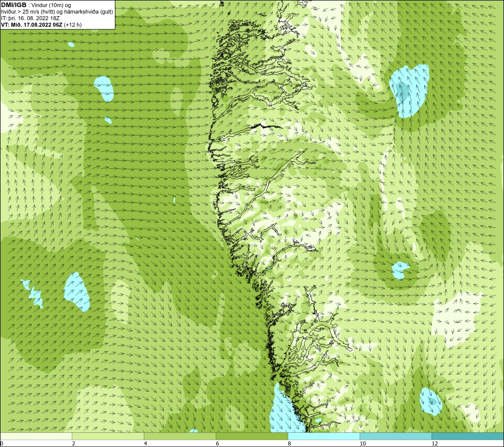The image size is (504, 447).
Task: Click the scale label '10'
Action: pyautogui.click(x=363, y=443)
